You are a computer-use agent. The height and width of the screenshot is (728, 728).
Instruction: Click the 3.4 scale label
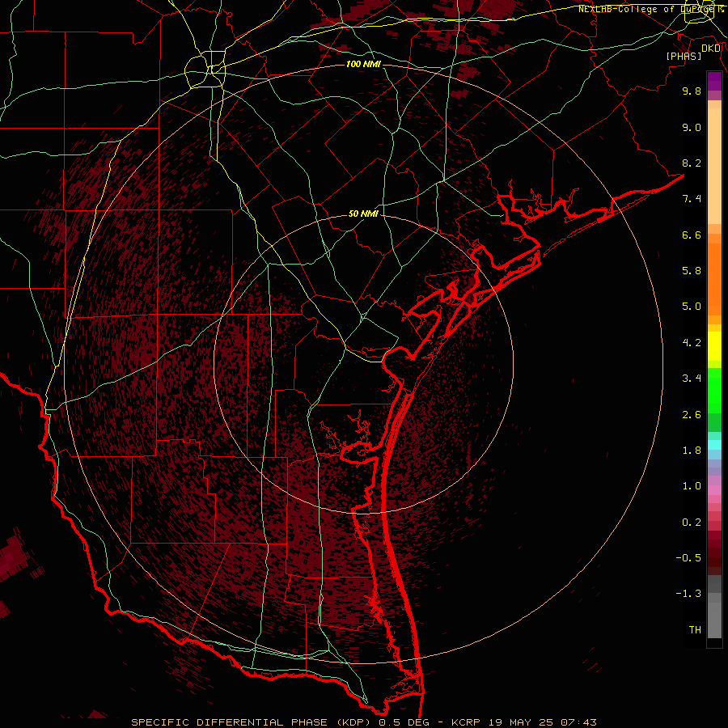tap(692, 379)
